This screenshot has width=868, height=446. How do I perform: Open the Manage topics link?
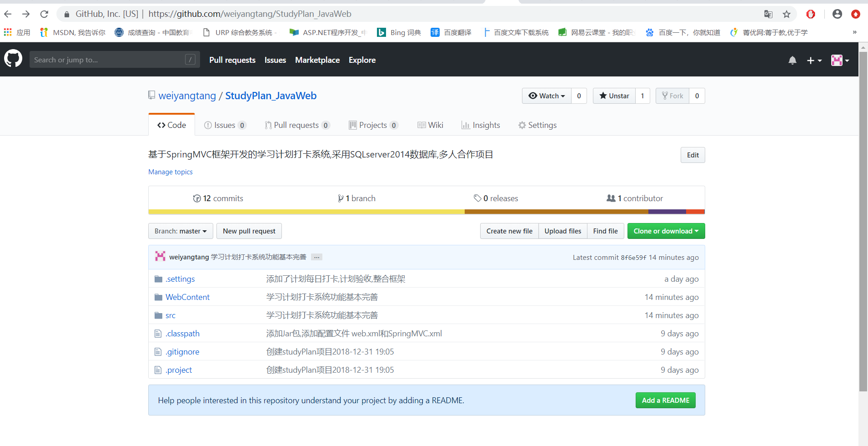[x=170, y=172]
